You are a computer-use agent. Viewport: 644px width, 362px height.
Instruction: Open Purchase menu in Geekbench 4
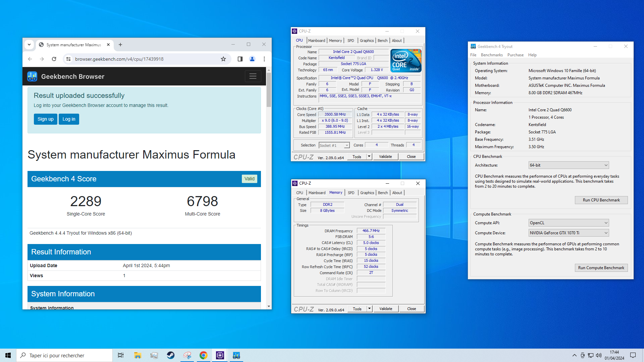516,55
